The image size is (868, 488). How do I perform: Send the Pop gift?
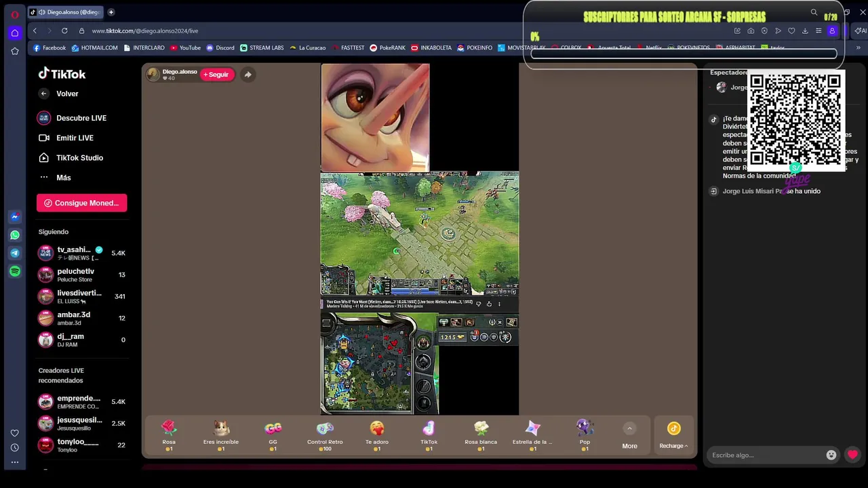[x=585, y=435]
